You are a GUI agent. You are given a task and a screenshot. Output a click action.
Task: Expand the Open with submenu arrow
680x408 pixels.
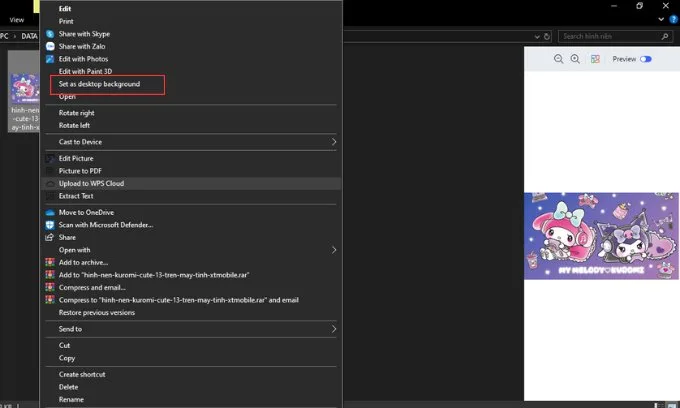334,250
